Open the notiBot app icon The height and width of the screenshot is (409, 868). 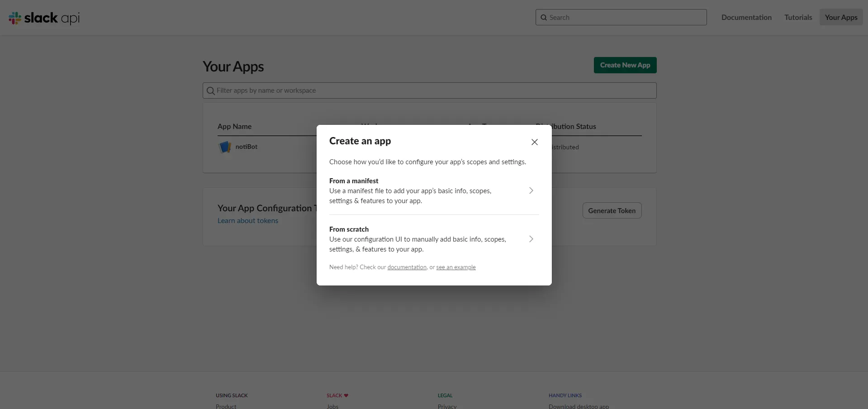tap(225, 147)
